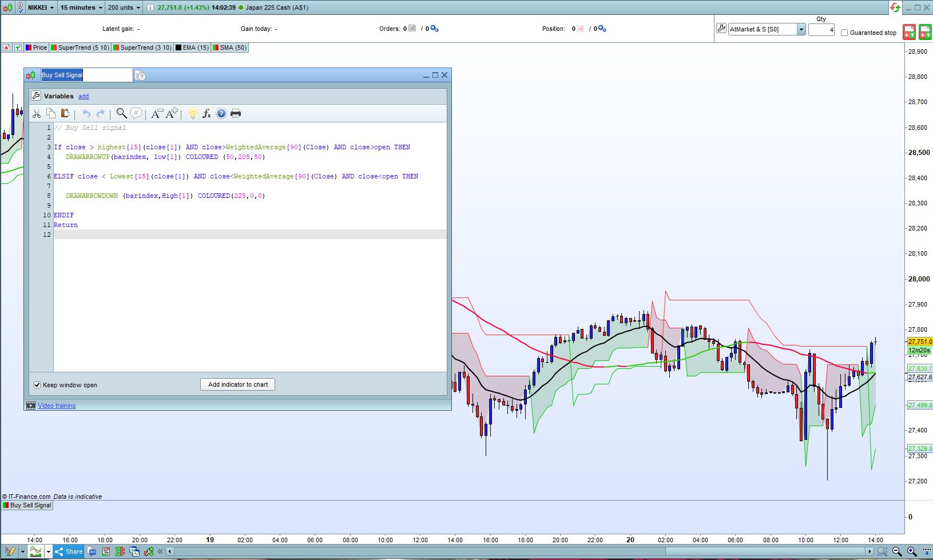
Task: Collapse the bottom toolbar with double chevron
Action: click(160, 551)
